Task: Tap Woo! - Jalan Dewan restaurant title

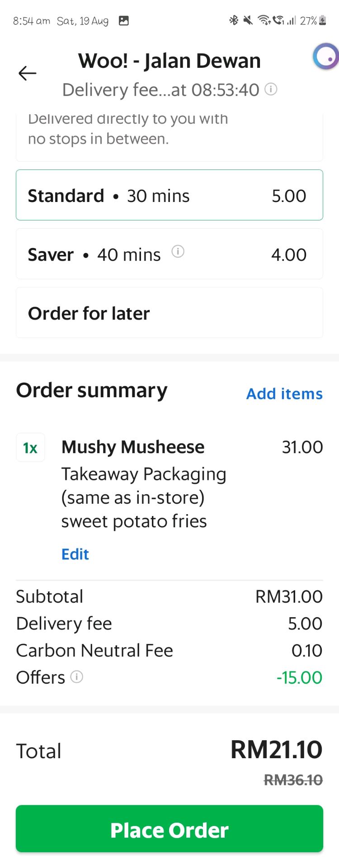Action: (x=169, y=61)
